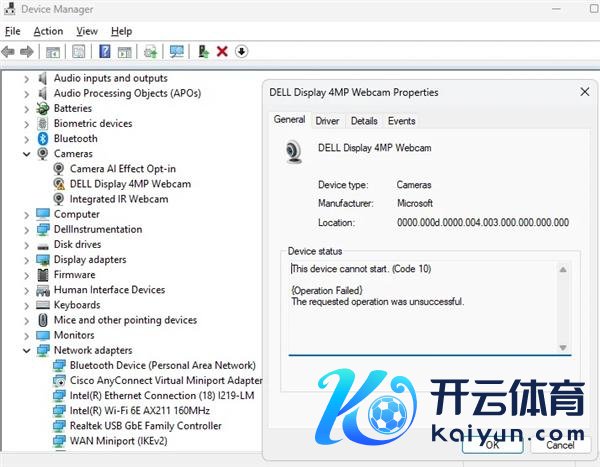The image size is (600, 467).
Task: Click the red X uninstall device icon
Action: (x=222, y=51)
